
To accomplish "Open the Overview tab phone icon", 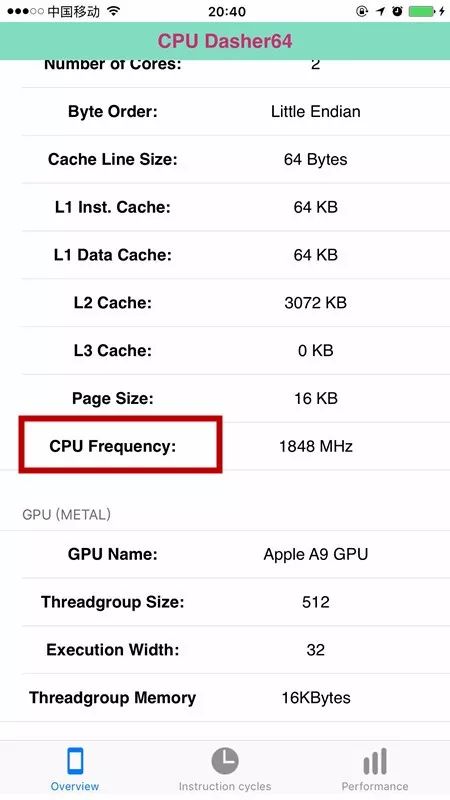I will click(75, 761).
